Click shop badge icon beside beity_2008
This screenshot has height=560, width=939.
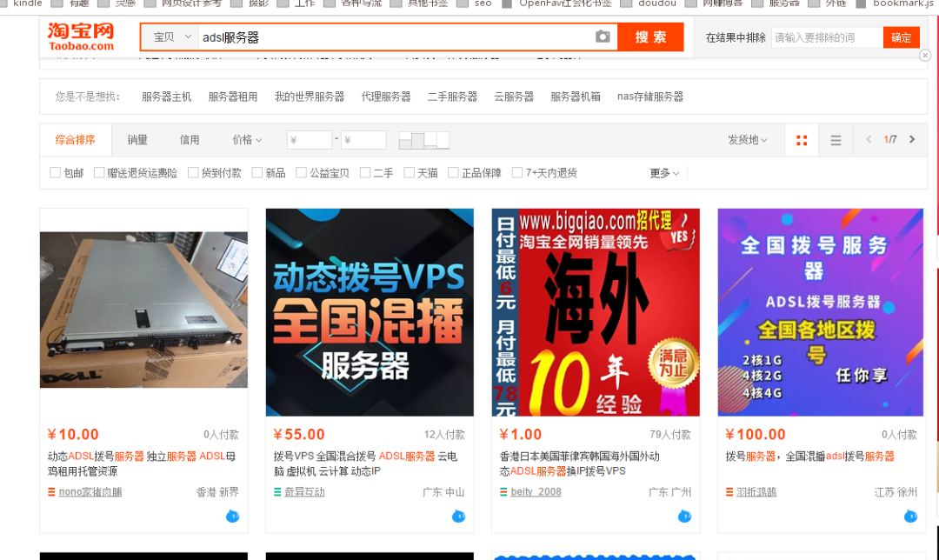coord(503,492)
